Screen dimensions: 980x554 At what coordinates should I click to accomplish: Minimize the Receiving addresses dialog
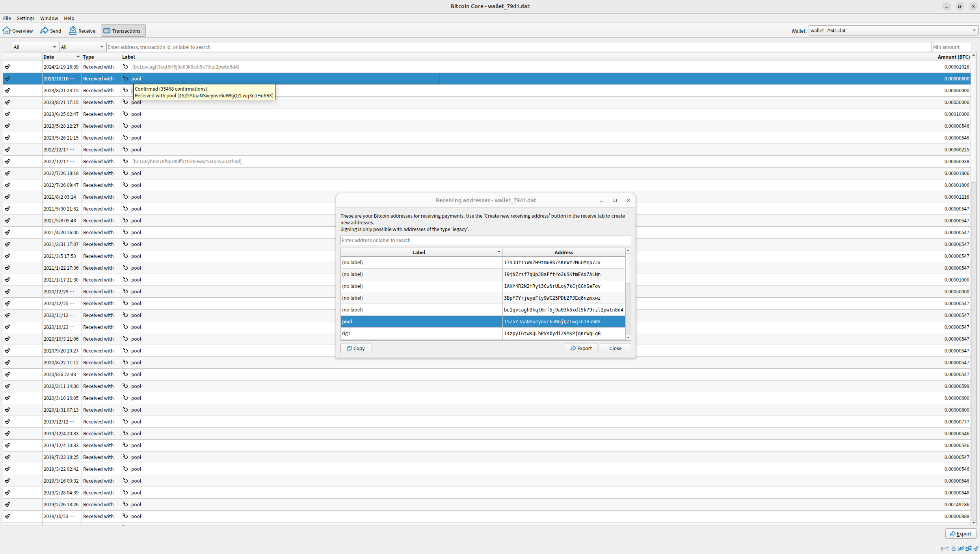coord(601,200)
